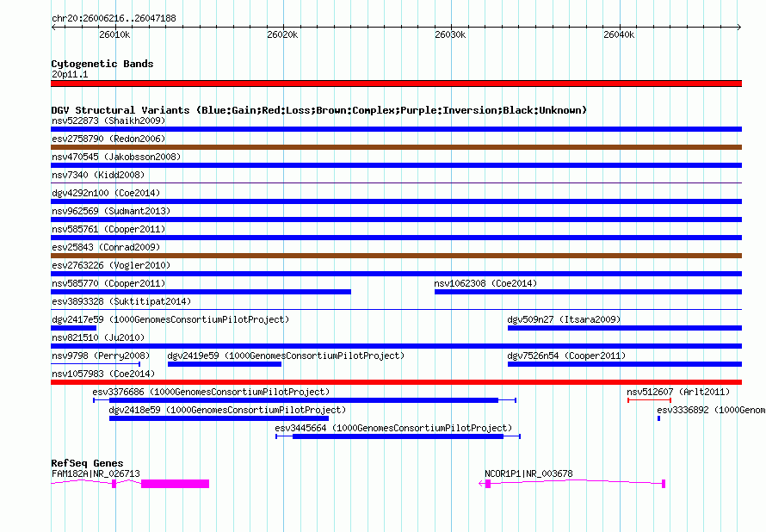Click the left arrow of the ruler
Image resolution: width=766 pixels, height=532 pixels.
53,28
